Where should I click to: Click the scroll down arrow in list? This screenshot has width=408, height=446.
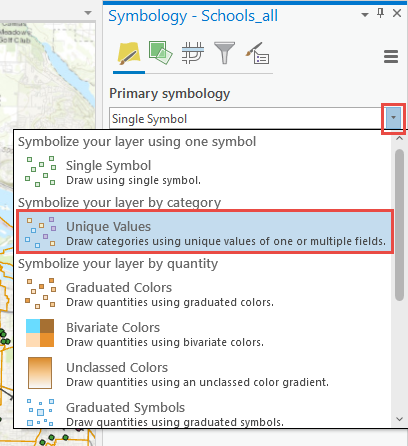(x=399, y=419)
